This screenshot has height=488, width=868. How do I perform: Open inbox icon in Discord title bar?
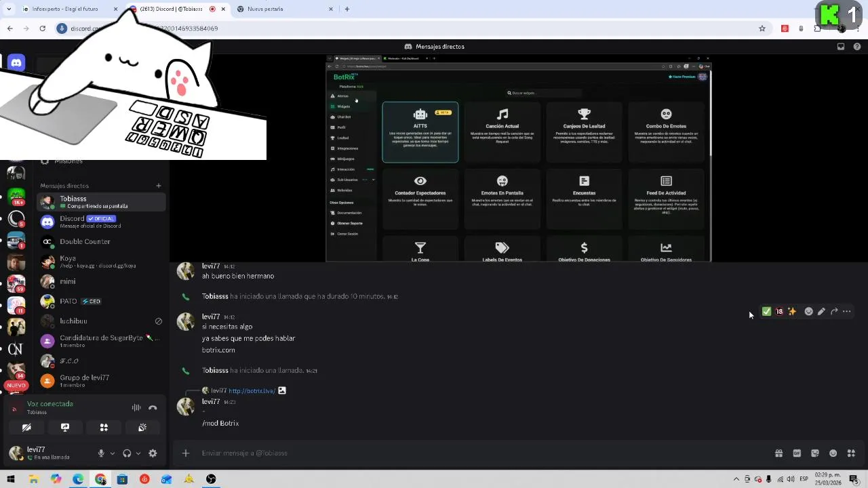click(841, 47)
